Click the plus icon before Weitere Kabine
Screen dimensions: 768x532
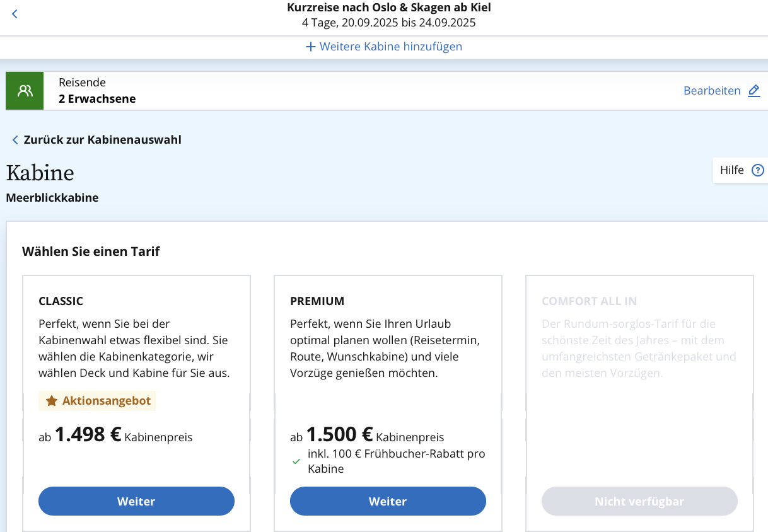pyautogui.click(x=310, y=47)
